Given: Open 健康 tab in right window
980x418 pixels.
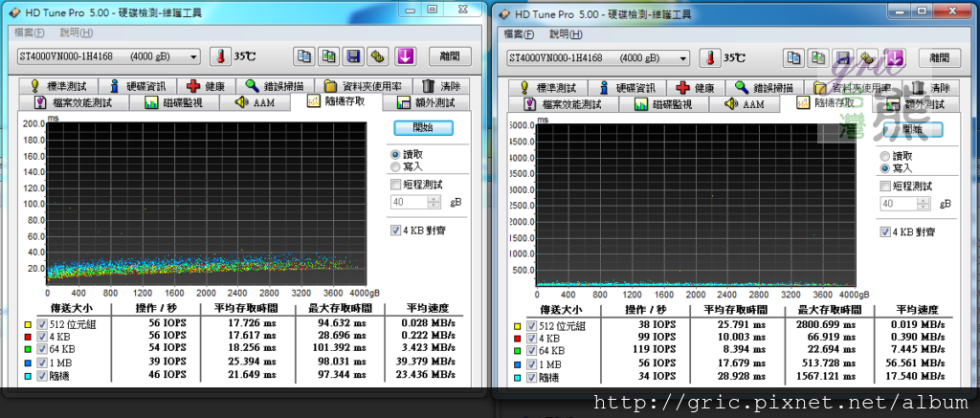Looking at the screenshot, I should click(x=696, y=88).
